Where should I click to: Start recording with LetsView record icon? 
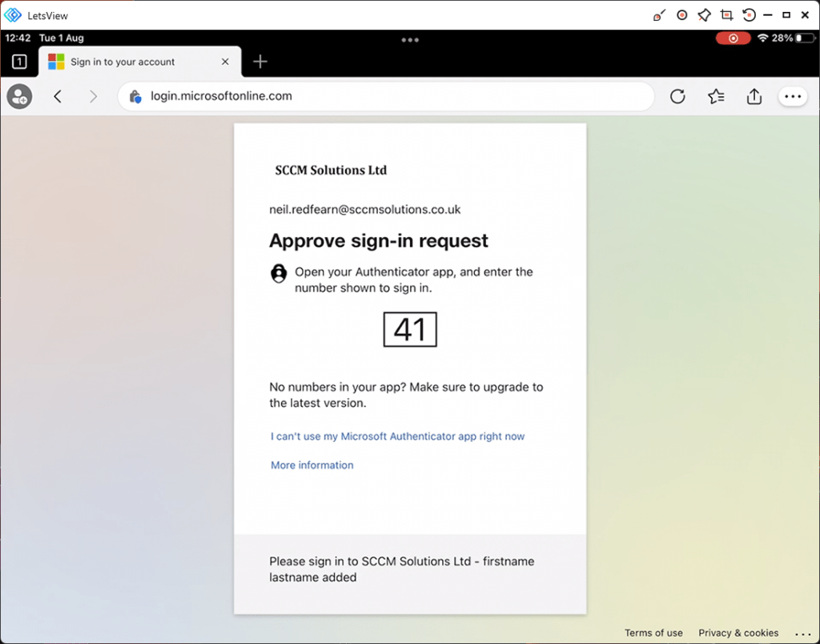point(681,14)
